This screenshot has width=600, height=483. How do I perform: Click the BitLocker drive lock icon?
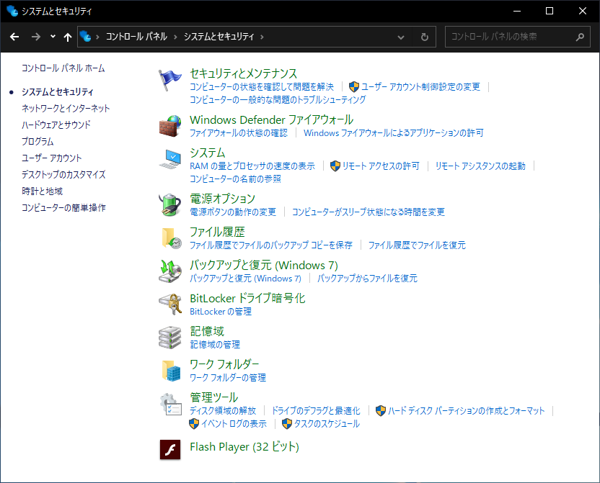pos(170,304)
